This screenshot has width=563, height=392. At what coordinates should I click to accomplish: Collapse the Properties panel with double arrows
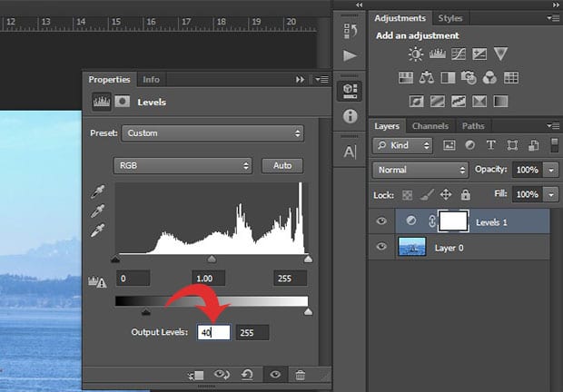300,80
